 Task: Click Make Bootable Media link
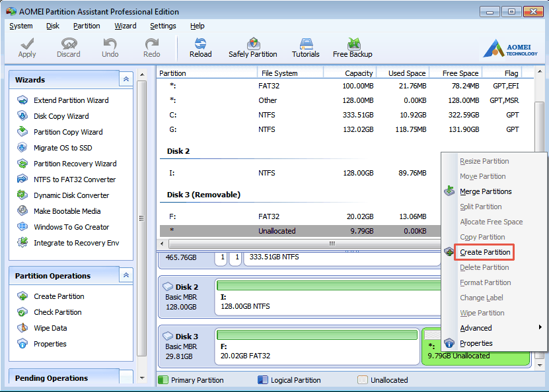[67, 211]
